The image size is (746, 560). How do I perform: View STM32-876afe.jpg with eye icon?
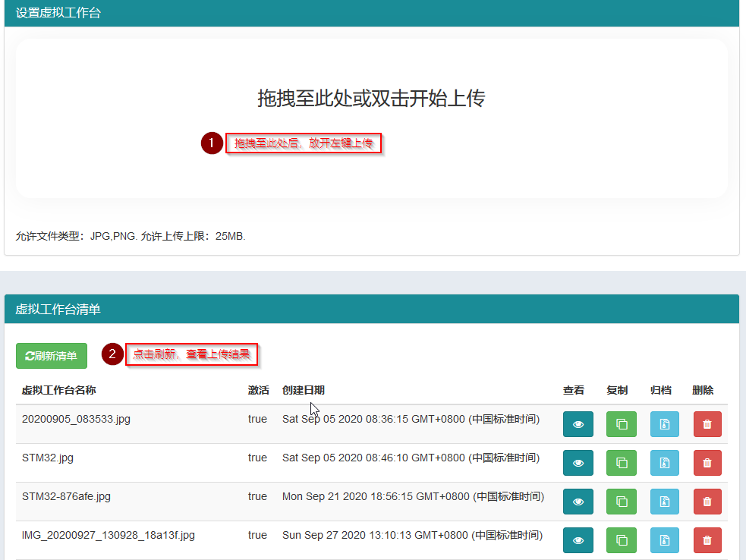(x=578, y=502)
